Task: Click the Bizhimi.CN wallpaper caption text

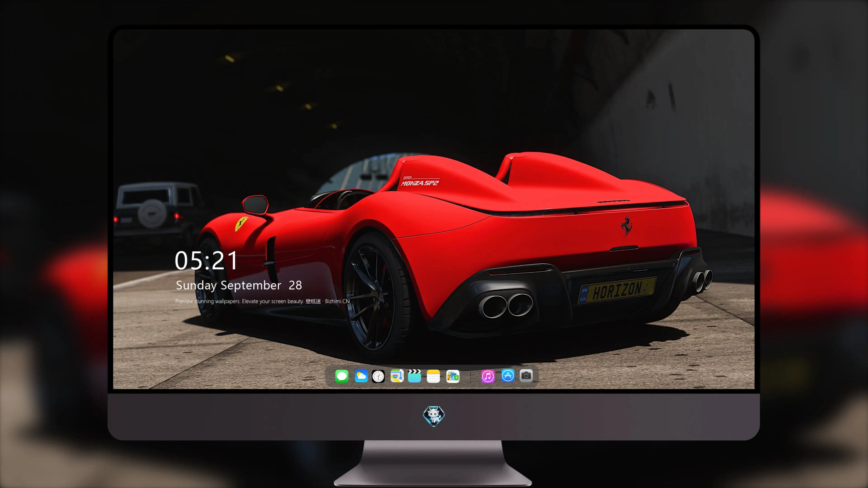Action: (x=262, y=301)
